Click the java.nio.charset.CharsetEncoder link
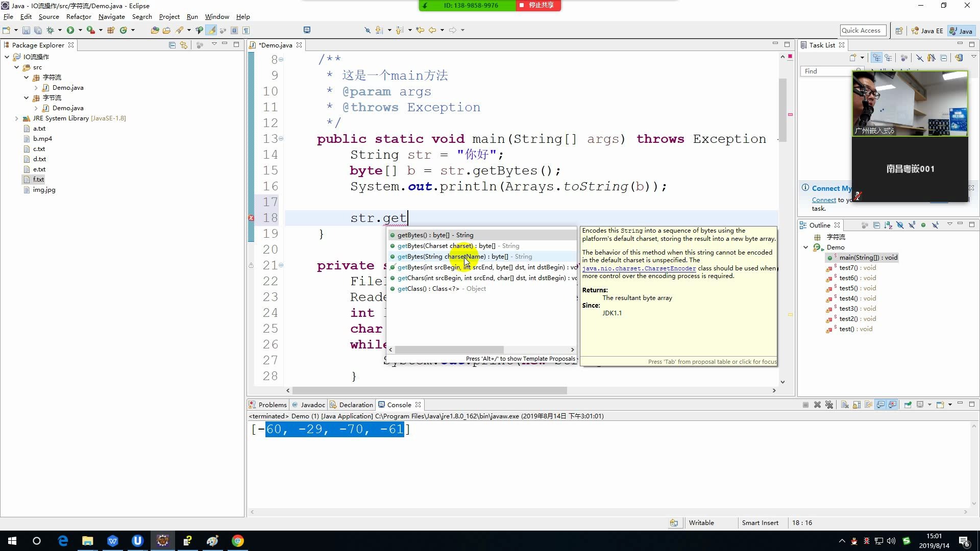 click(639, 268)
